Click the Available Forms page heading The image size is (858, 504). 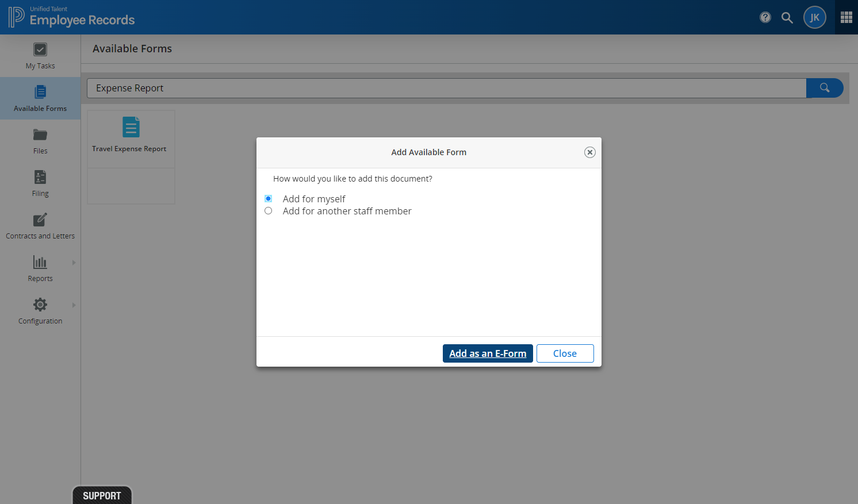(132, 49)
